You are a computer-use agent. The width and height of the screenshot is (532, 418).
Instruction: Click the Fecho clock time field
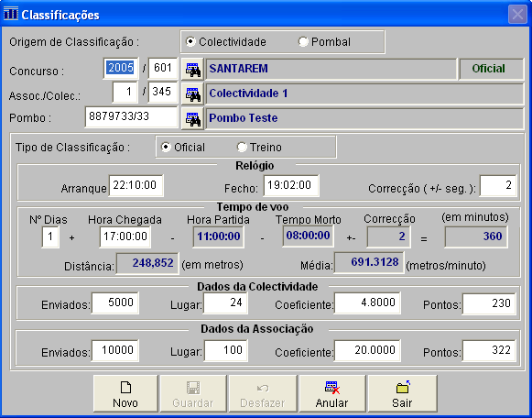(x=291, y=185)
